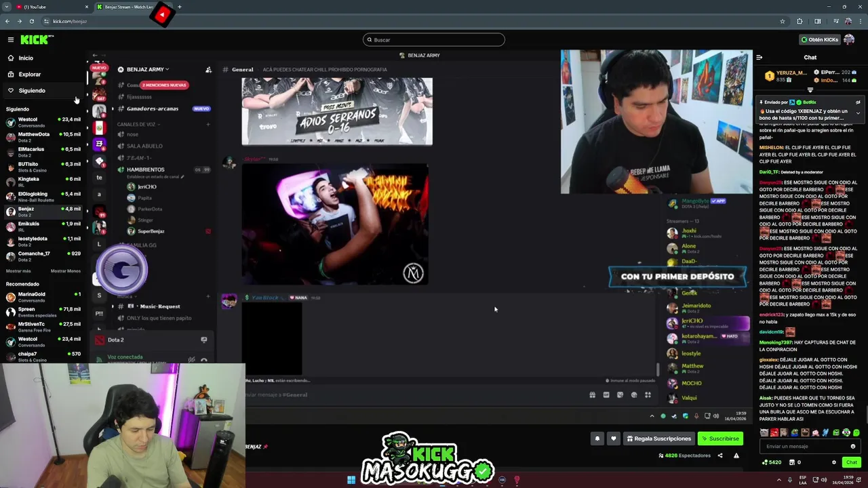Open followed channel MatthewDota
868x488 pixels.
tap(42, 137)
